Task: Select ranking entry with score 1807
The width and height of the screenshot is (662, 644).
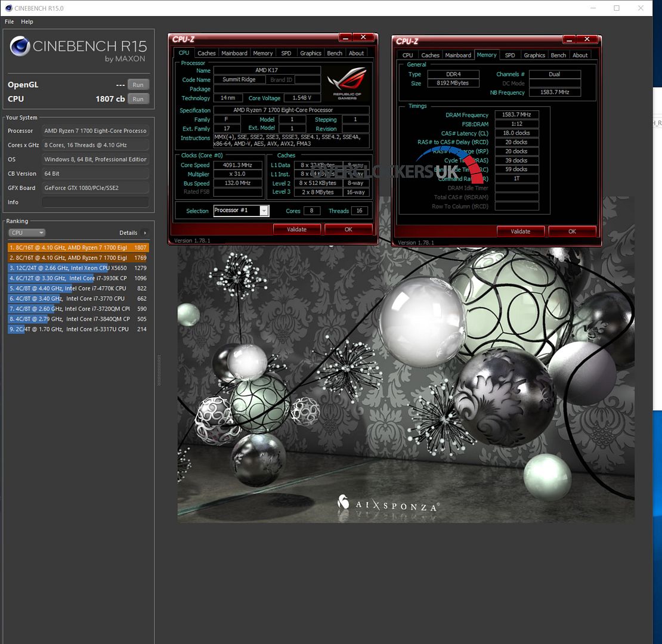Action: coord(78,247)
